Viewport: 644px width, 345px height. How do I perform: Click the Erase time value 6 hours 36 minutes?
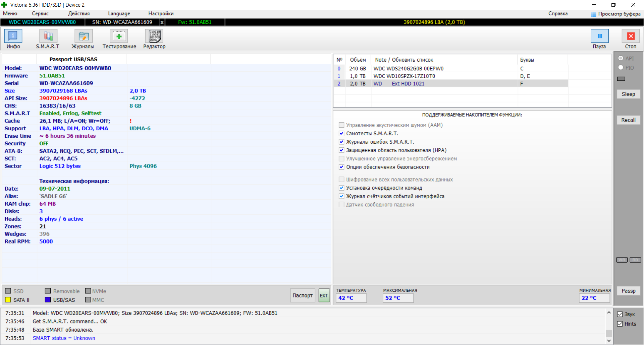coord(67,136)
